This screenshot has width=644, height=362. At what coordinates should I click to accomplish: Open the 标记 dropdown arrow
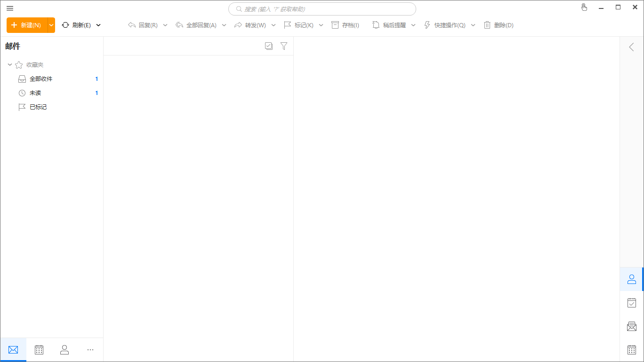[x=321, y=25]
